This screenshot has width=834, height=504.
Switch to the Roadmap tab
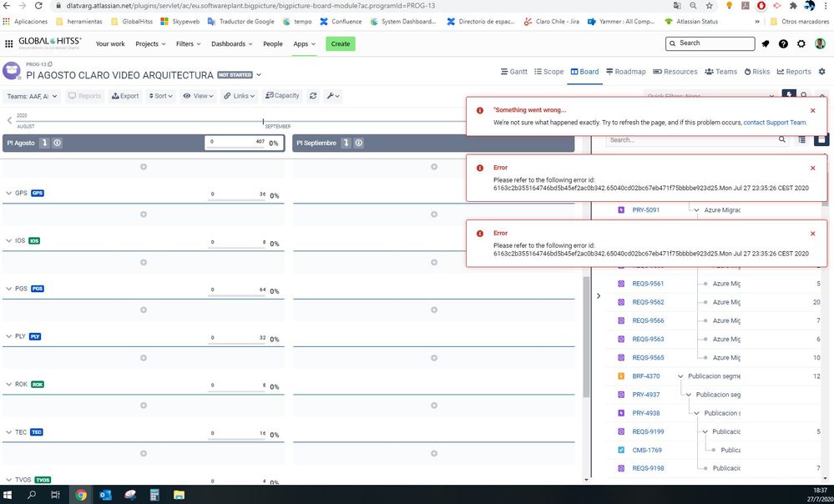(626, 72)
